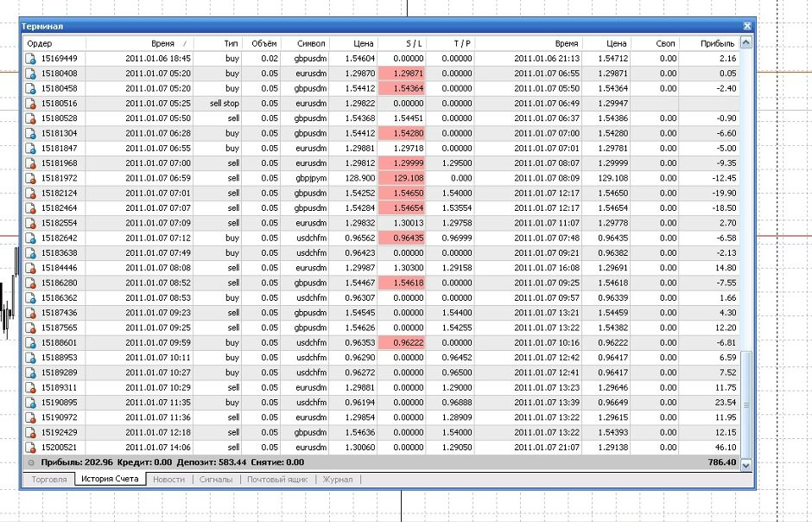Click the Ордер column header
This screenshot has width=812, height=522.
tap(40, 43)
